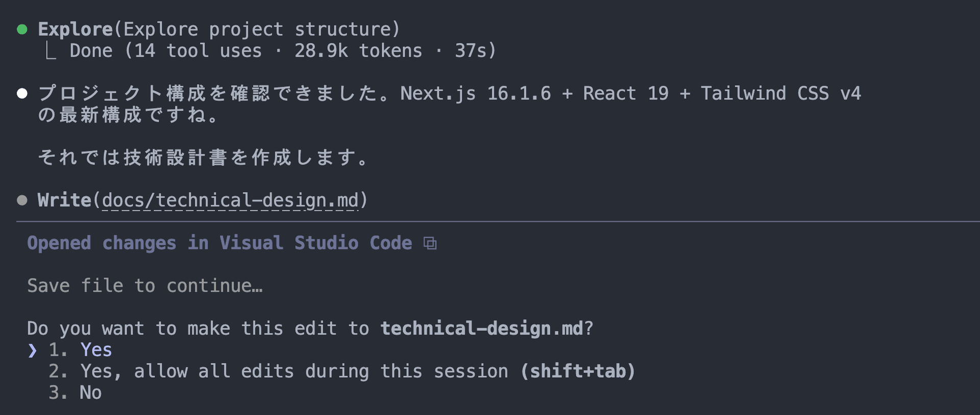The image size is (980, 415).
Task: Click the shift+tab shortcut hint
Action: (578, 372)
